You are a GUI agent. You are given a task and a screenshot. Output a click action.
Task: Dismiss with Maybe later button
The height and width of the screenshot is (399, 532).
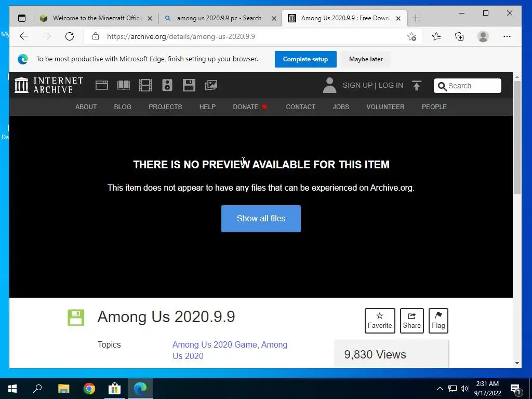(x=366, y=59)
